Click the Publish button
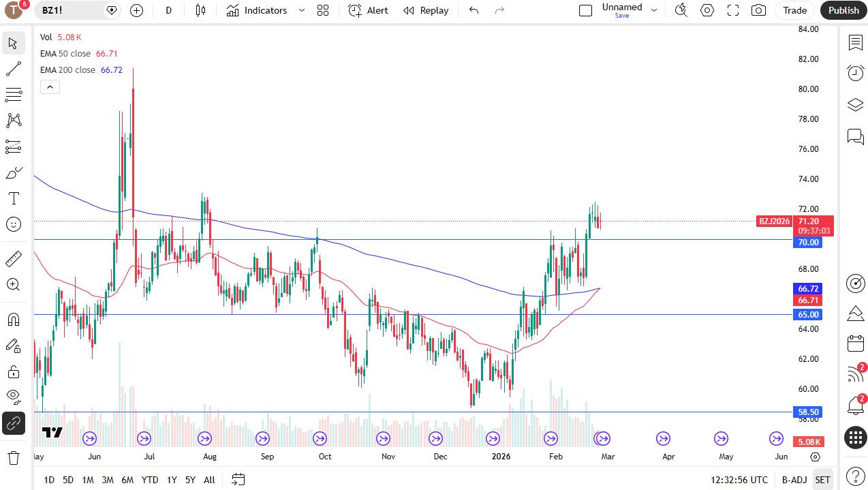This screenshot has width=868, height=490. pos(843,10)
